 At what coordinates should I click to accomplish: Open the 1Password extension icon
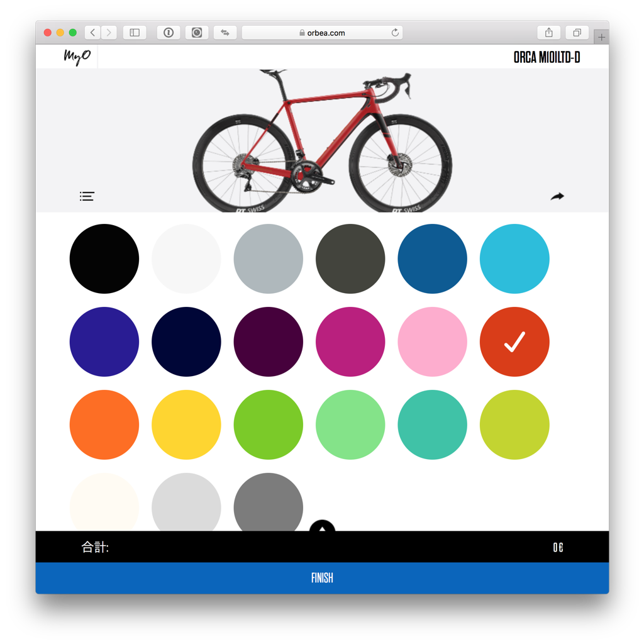coord(169,33)
